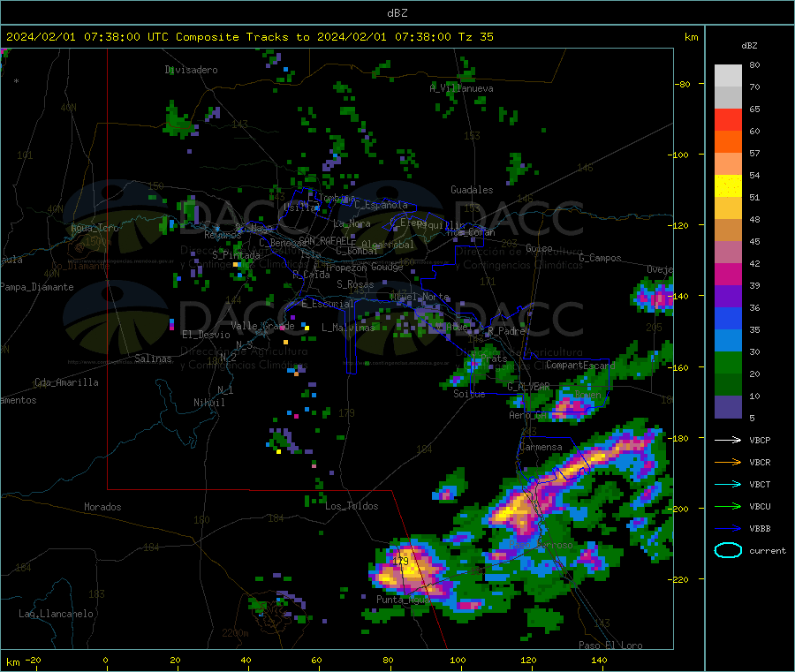Click the E_Escorial map label
The height and width of the screenshot is (672, 795).
[x=328, y=304]
